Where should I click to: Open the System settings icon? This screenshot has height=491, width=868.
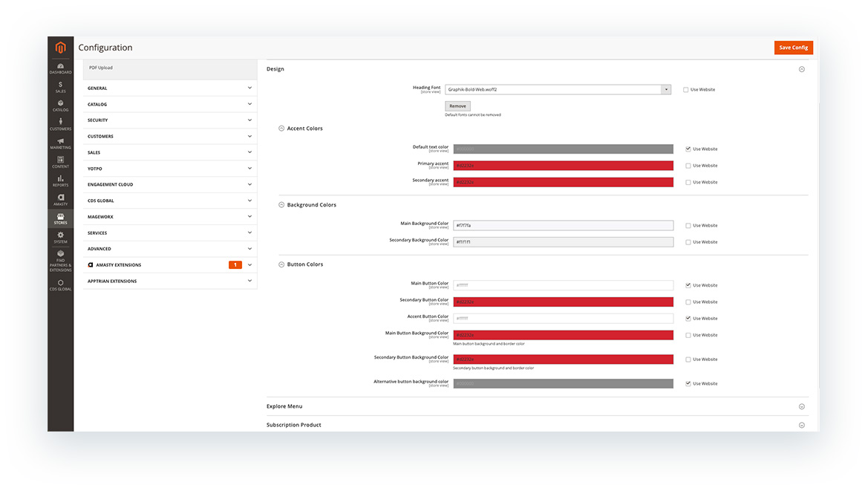click(x=60, y=236)
